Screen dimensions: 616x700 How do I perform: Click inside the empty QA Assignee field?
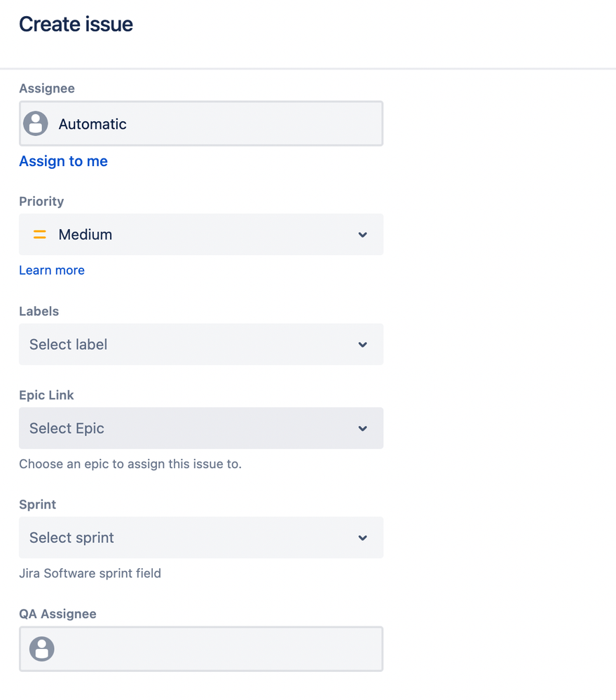click(201, 649)
